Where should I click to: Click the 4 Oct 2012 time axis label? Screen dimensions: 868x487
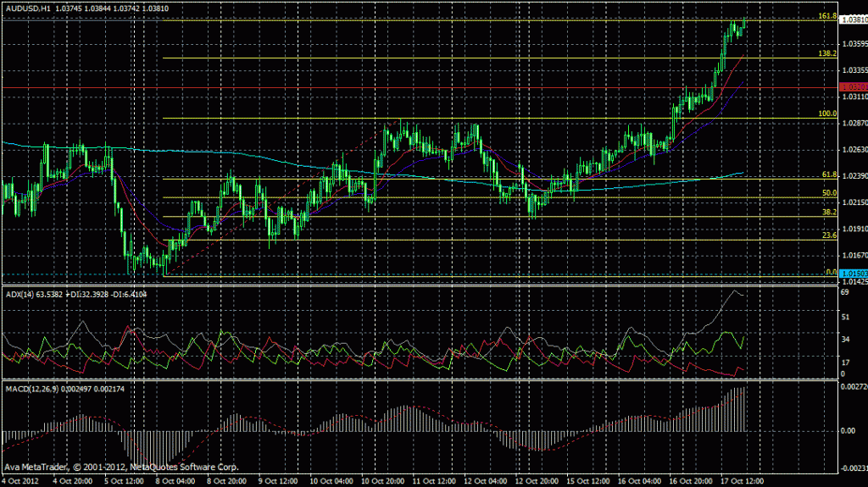coord(21,479)
